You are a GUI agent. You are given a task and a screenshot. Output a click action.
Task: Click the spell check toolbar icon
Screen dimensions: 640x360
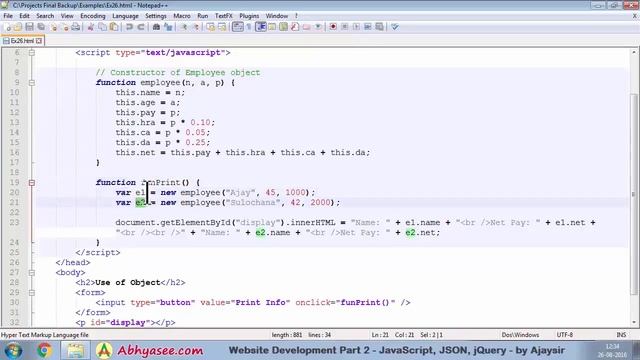394,27
